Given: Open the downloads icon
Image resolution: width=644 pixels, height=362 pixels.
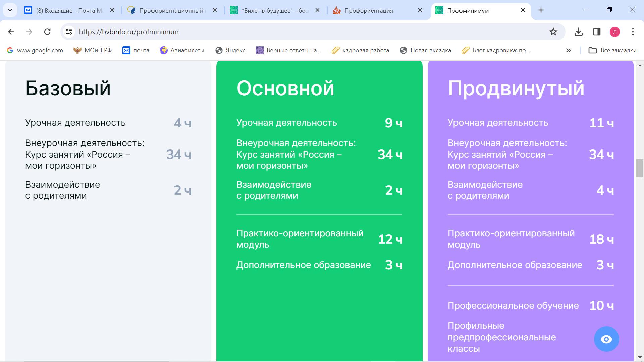Looking at the screenshot, I should [x=579, y=32].
